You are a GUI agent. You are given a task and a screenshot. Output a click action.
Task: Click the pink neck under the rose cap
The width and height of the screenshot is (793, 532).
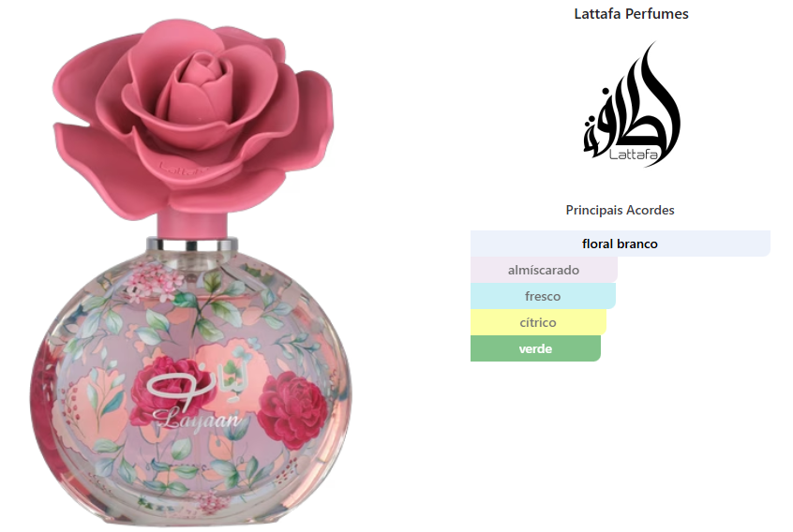point(192,226)
